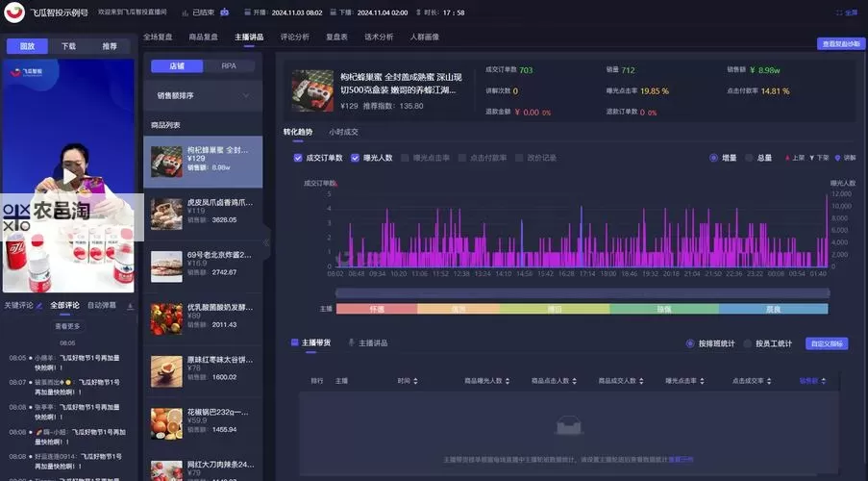Image resolution: width=868 pixels, height=481 pixels.
Task: Click the download icon in comments header
Action: point(130,306)
